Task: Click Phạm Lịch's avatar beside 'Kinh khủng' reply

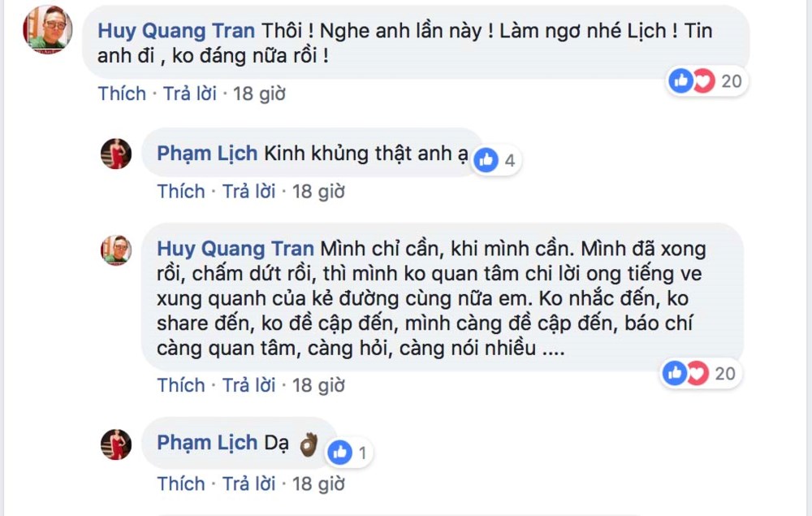Action: coord(116,154)
